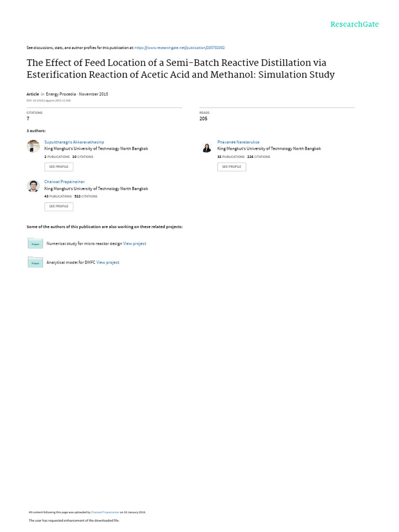
Task: Open Phavanee Narataruksa author name link
Action: 238,142
